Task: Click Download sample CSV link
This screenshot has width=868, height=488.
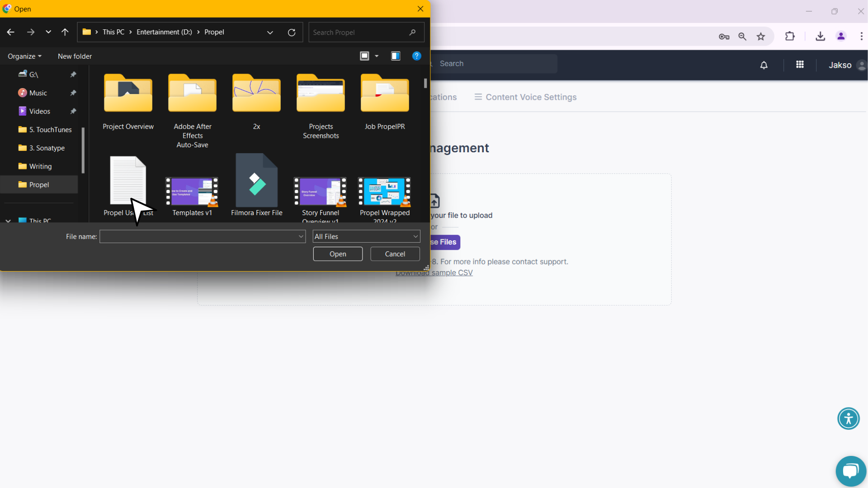Action: [434, 273]
